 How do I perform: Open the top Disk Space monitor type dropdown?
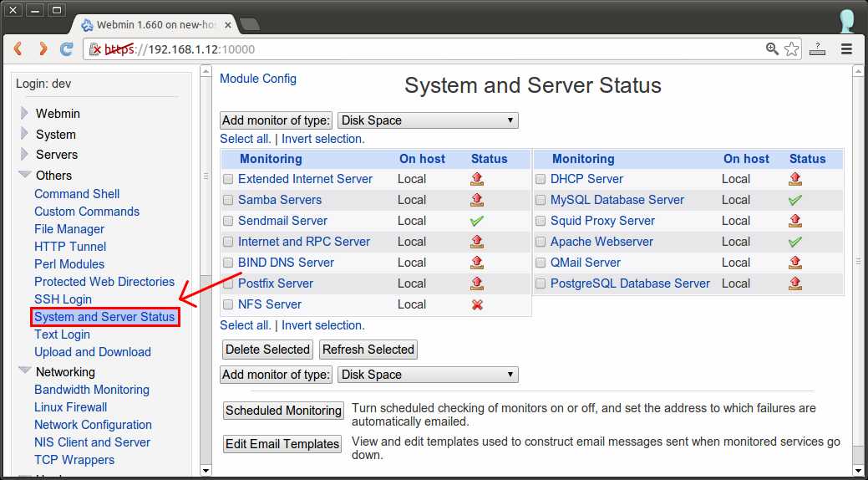pyautogui.click(x=428, y=120)
